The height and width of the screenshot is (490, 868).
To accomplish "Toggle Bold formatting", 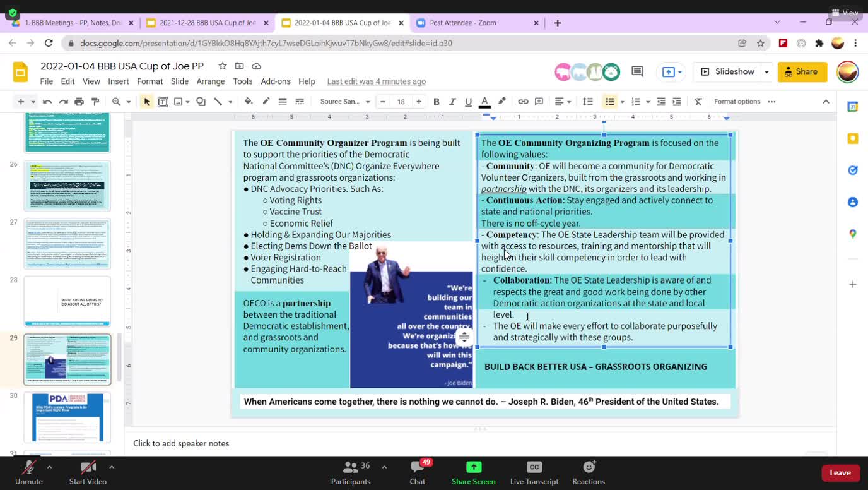I will pyautogui.click(x=436, y=102).
